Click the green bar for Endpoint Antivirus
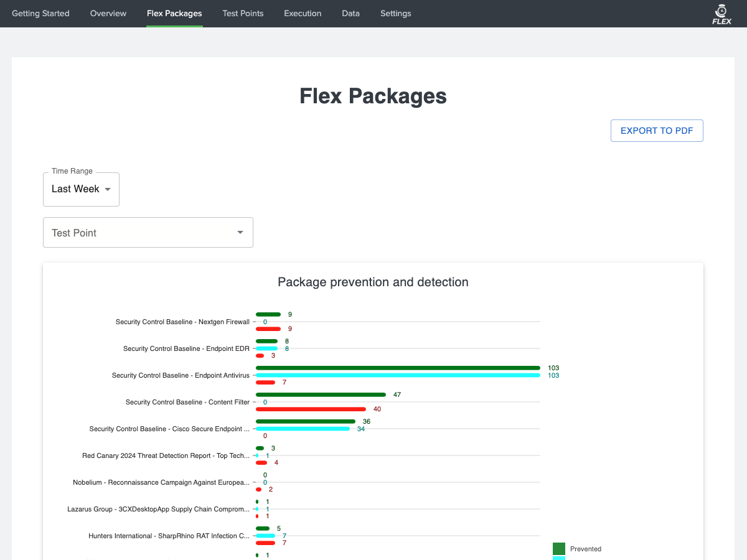The image size is (747, 560). [398, 368]
